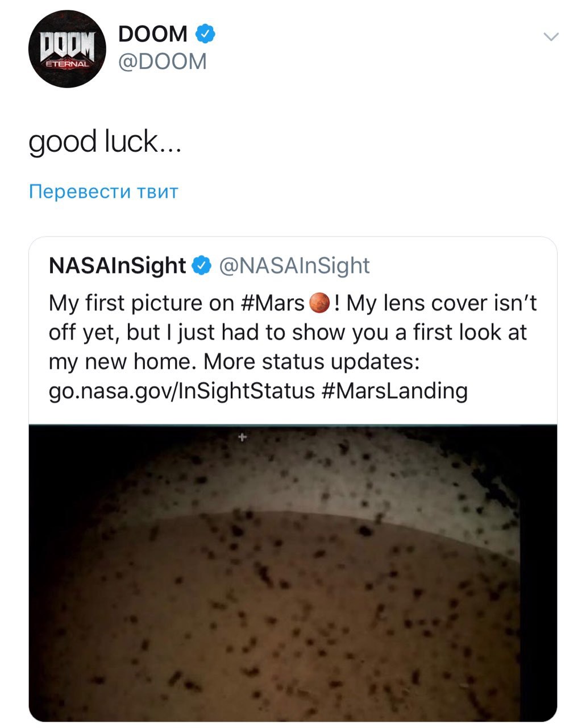View the Mars surface photo
This screenshot has width=586, height=728.
[293, 573]
